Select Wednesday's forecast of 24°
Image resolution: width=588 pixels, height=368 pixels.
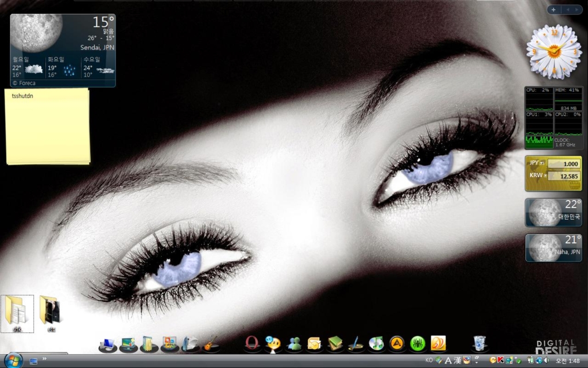(x=99, y=67)
